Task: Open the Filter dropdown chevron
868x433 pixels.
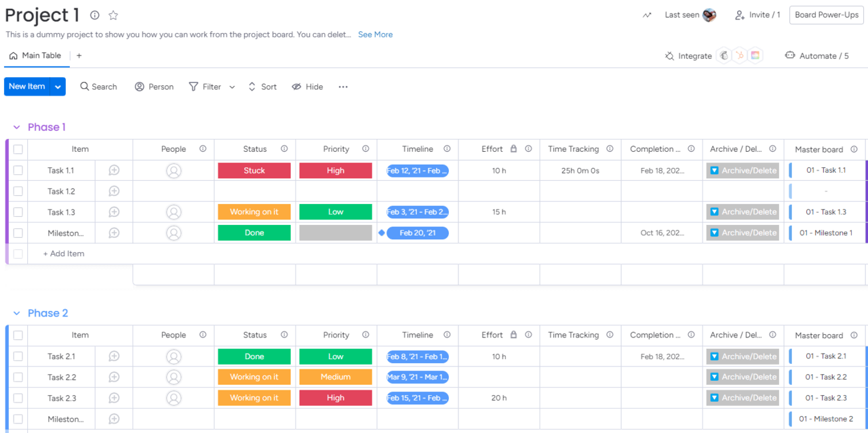Action: pyautogui.click(x=232, y=87)
